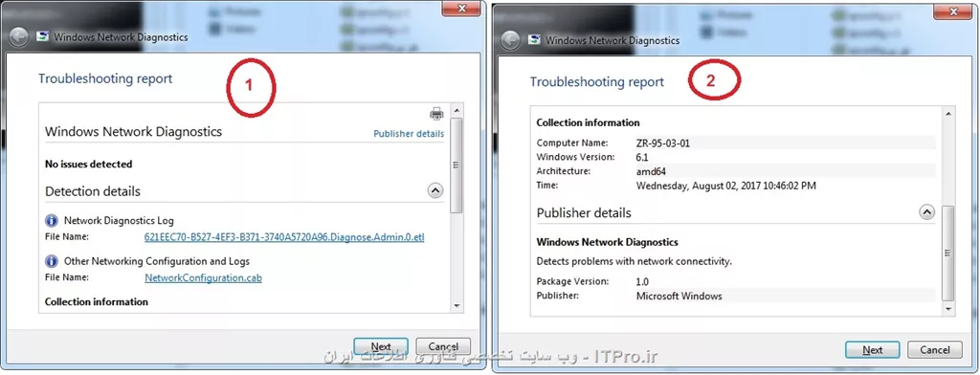Click Cancel in the right window
Screen dimensions: 980x375
(x=934, y=350)
